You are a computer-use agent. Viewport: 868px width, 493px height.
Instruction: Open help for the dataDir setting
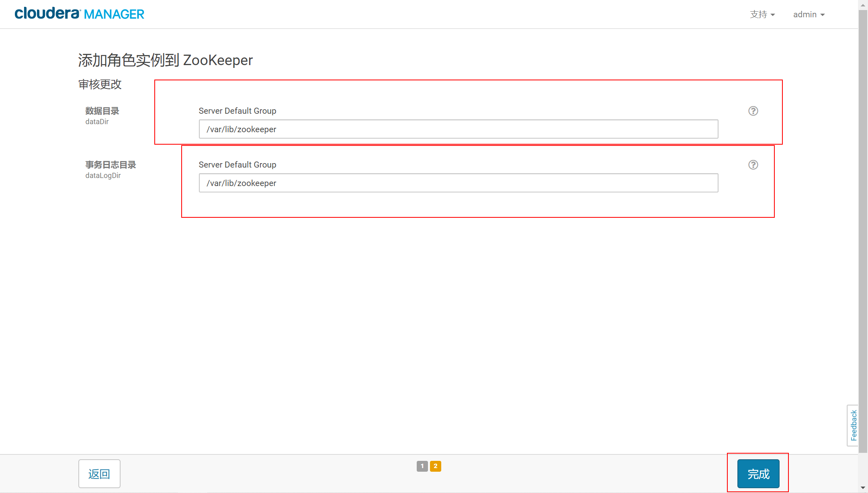753,111
